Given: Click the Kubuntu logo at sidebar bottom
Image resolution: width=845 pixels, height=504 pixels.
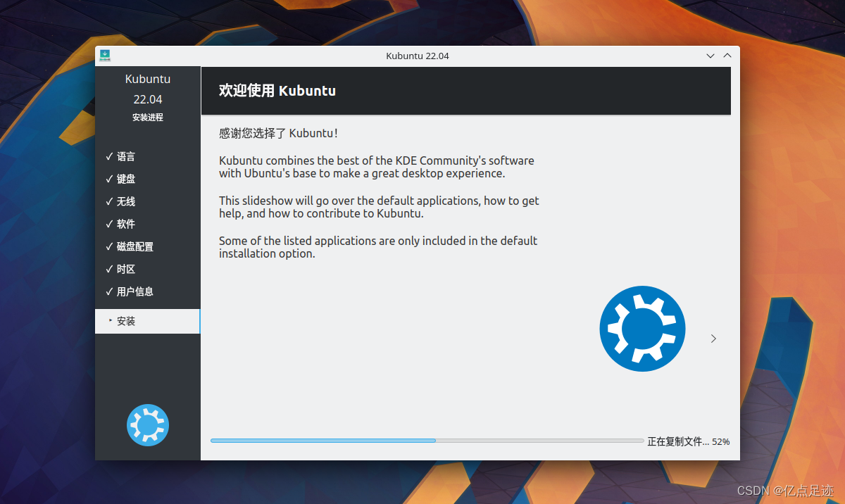Looking at the screenshot, I should coord(148,424).
